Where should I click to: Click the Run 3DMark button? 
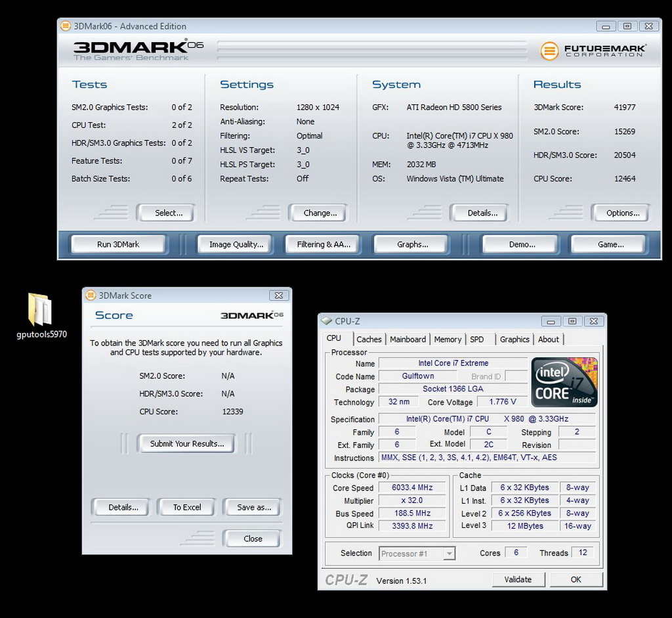click(x=118, y=244)
